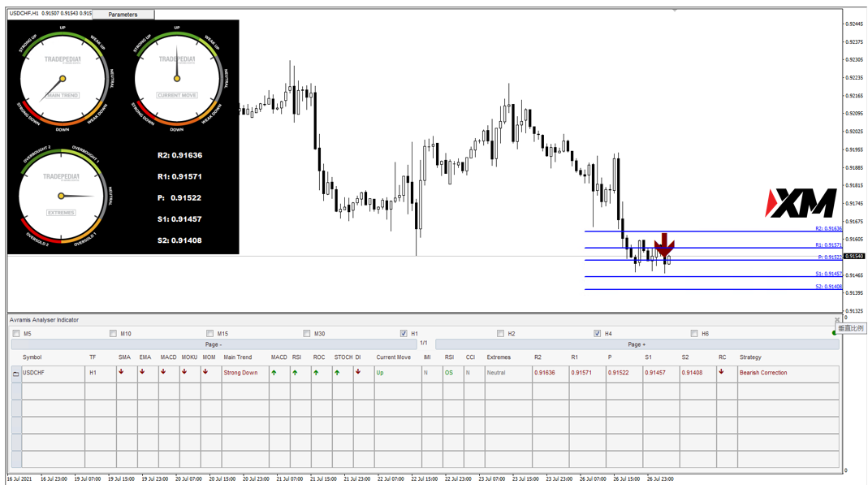Click the Current Move gauge dial
This screenshot has height=489, width=868.
(177, 79)
